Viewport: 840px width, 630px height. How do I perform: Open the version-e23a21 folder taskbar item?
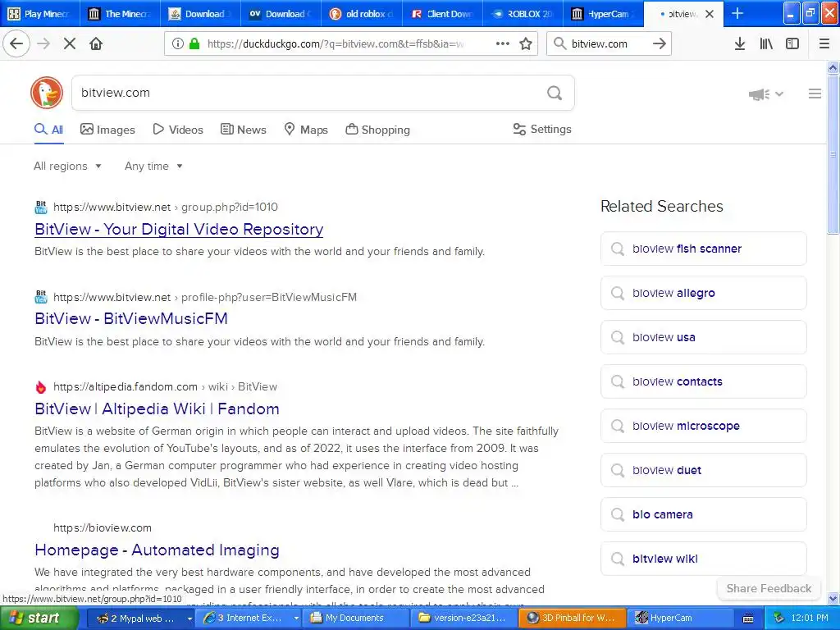tap(463, 619)
